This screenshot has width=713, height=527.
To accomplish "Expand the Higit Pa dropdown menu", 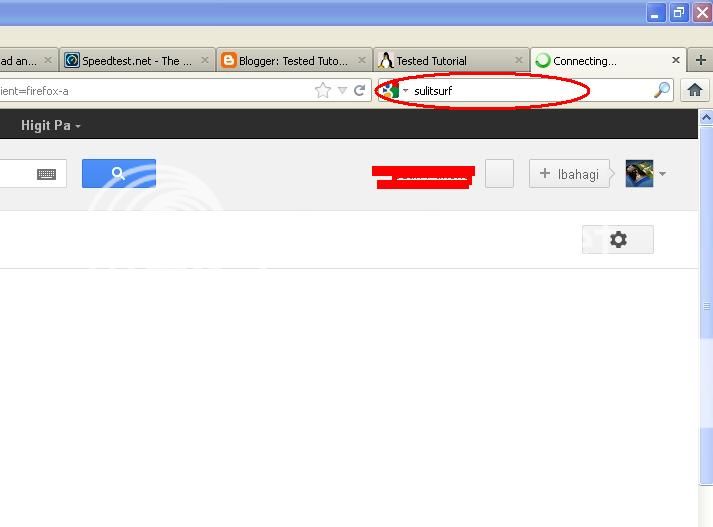I will pyautogui.click(x=50, y=125).
